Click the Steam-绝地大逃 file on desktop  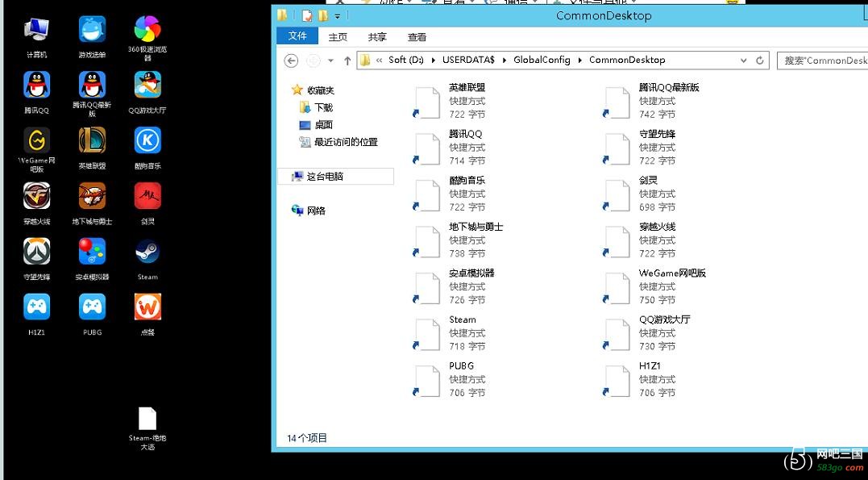147,428
